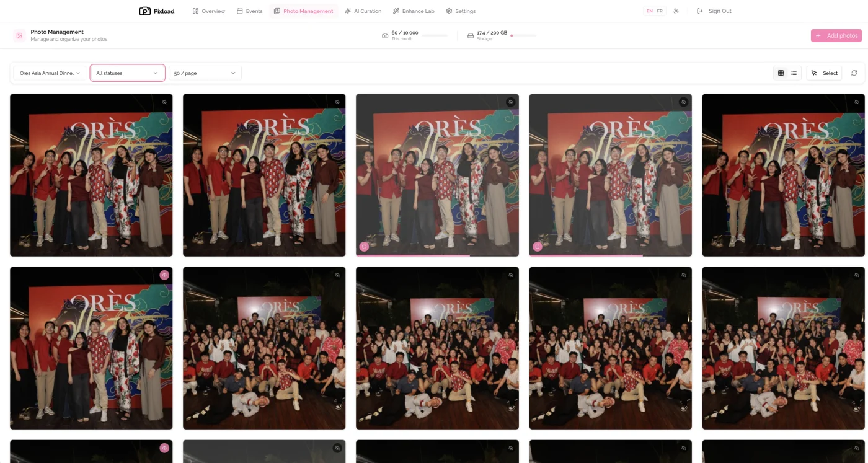Screen dimensions: 868x463
Task: Click the "Manage and organize your photos" subtitle
Action: [x=69, y=40]
